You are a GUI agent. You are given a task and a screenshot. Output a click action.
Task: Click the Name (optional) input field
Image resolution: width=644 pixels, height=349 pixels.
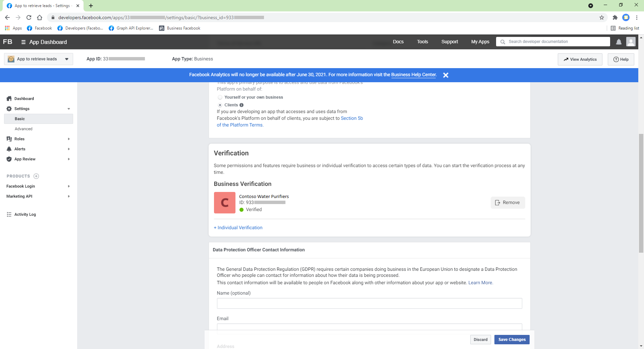[x=369, y=303]
